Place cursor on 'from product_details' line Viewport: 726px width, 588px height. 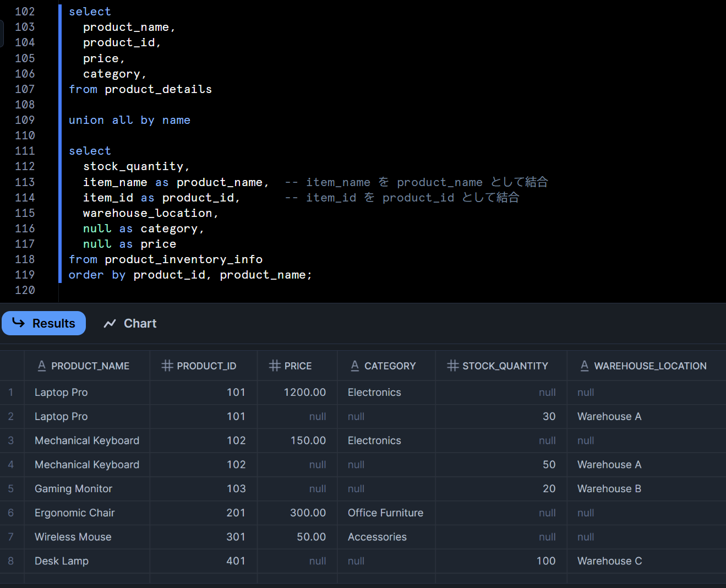click(x=140, y=89)
